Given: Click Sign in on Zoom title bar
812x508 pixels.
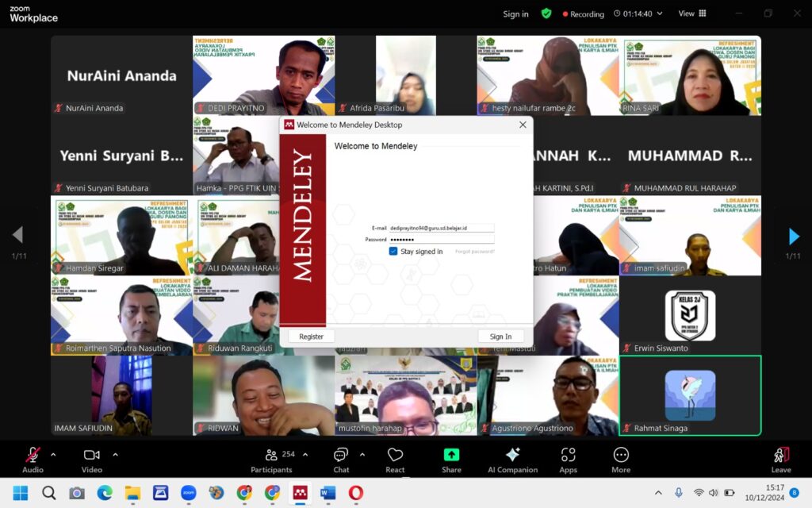Looking at the screenshot, I should [515, 14].
